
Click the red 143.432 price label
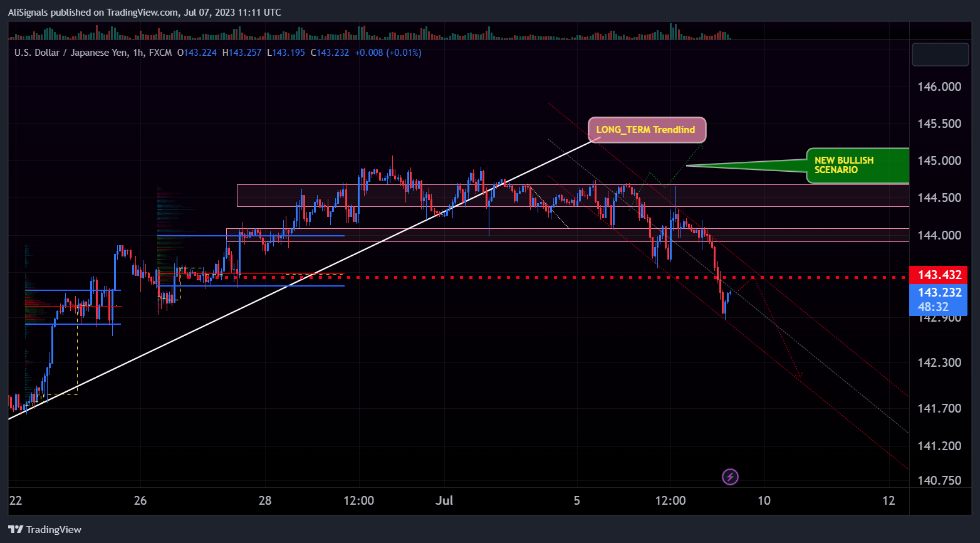pos(939,275)
